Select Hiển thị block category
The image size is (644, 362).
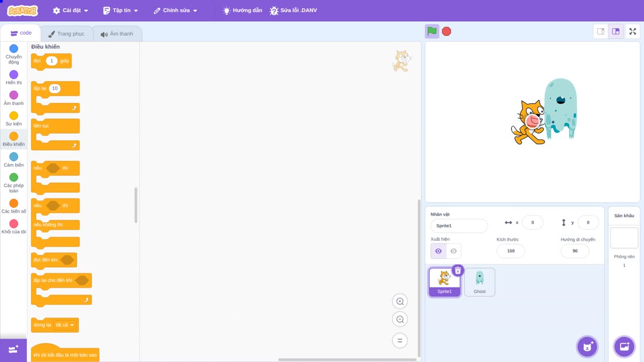coord(13,77)
